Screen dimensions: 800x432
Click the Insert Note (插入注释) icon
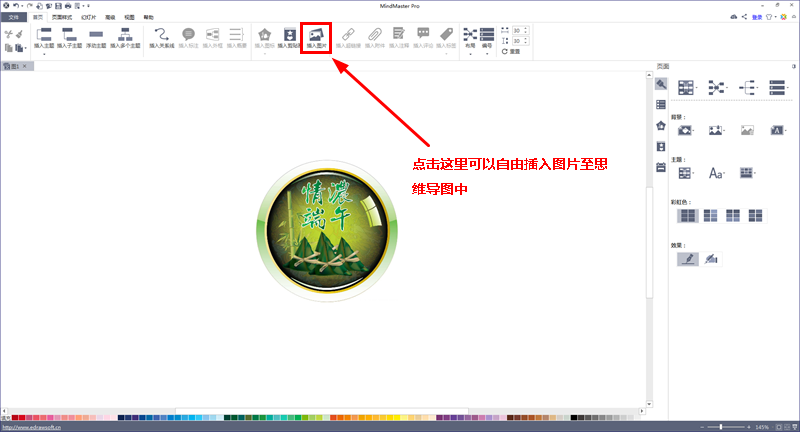tap(398, 34)
